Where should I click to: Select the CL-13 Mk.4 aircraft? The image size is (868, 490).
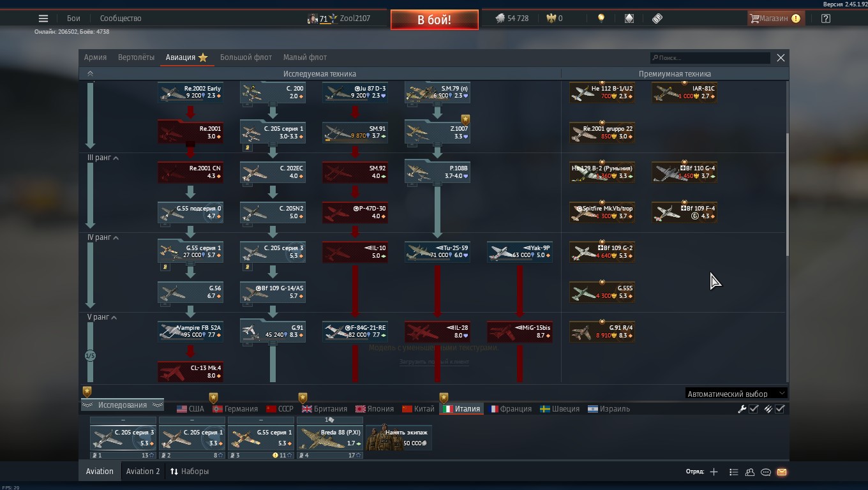[x=190, y=371]
